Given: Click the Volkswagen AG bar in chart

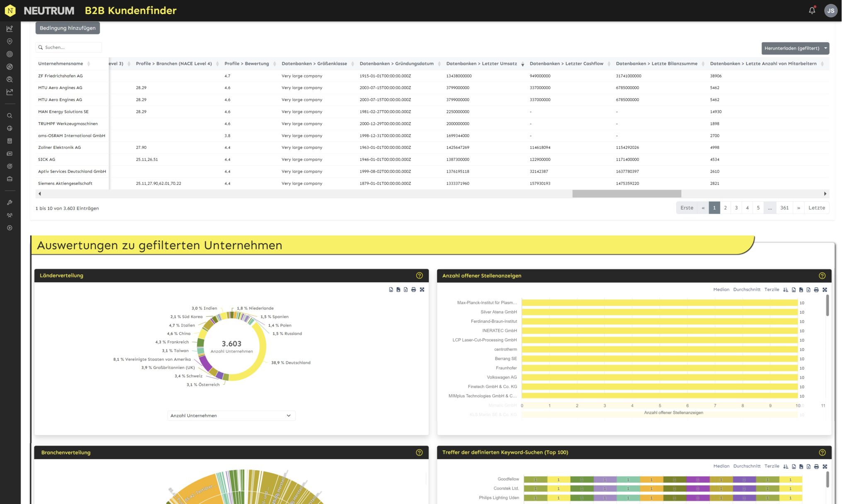Looking at the screenshot, I should 660,378.
